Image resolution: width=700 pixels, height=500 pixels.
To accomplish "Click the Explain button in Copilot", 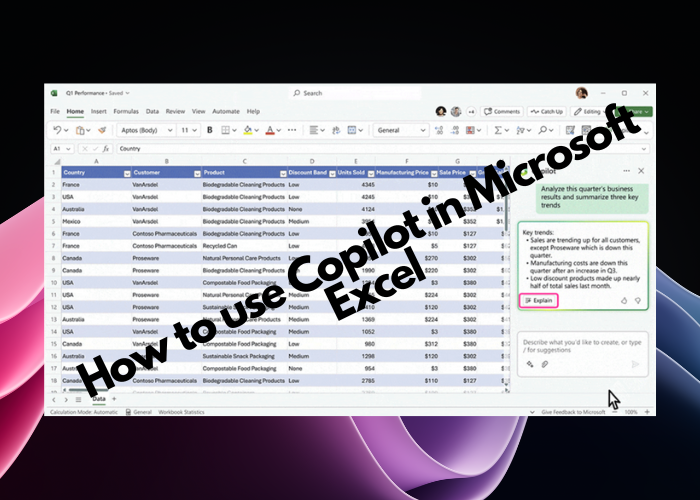I will coord(539,300).
